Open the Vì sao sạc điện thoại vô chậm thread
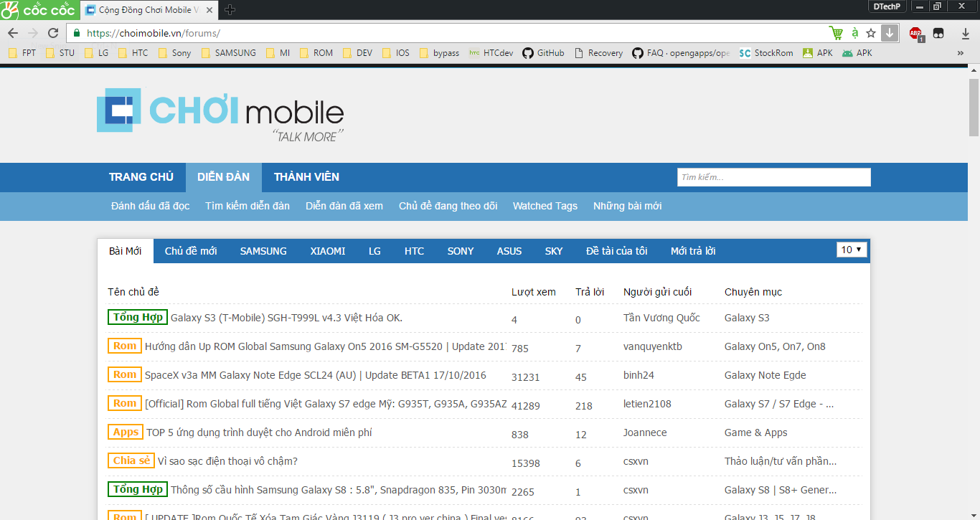This screenshot has height=520, width=980. pyautogui.click(x=227, y=461)
